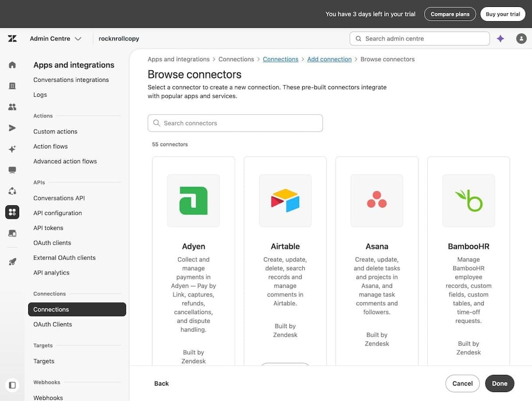The image size is (532, 401).
Task: Select the Apps and integrations grid icon
Action: pyautogui.click(x=12, y=212)
